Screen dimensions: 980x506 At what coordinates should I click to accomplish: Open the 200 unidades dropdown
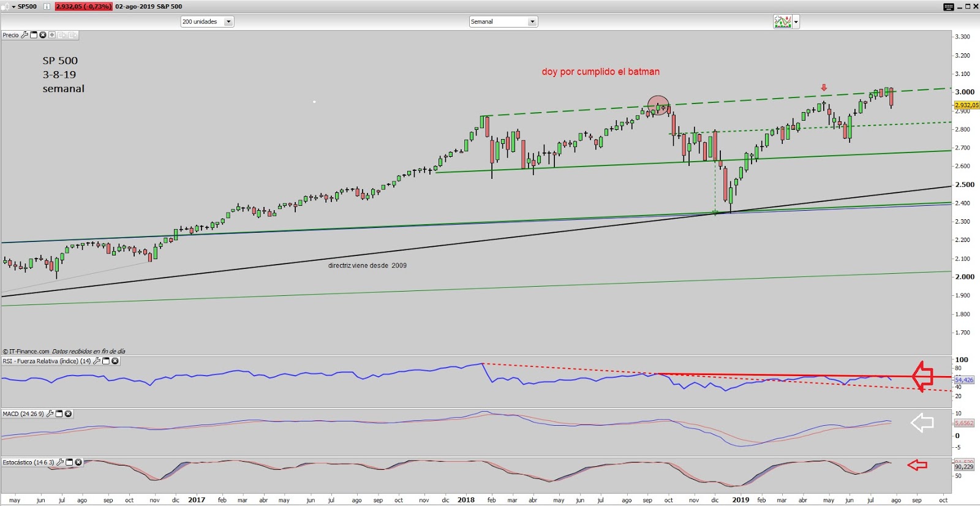207,21
